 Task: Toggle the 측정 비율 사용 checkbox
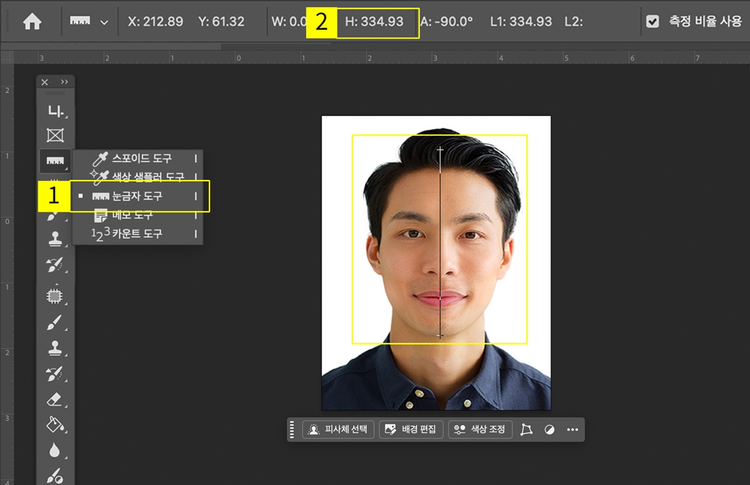652,21
